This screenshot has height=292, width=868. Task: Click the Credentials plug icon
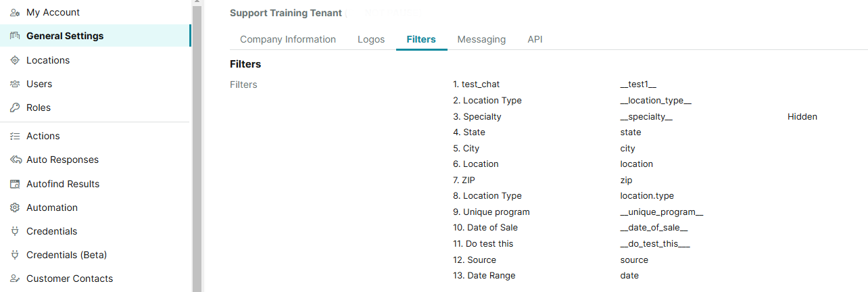pos(15,231)
